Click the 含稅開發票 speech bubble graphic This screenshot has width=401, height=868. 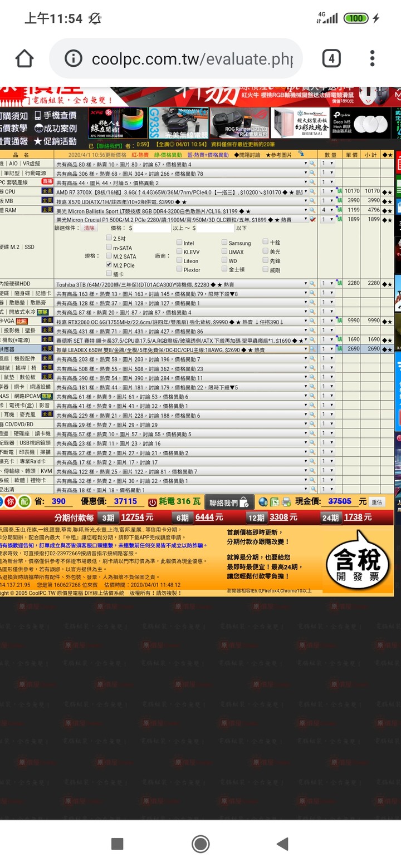pos(358,560)
